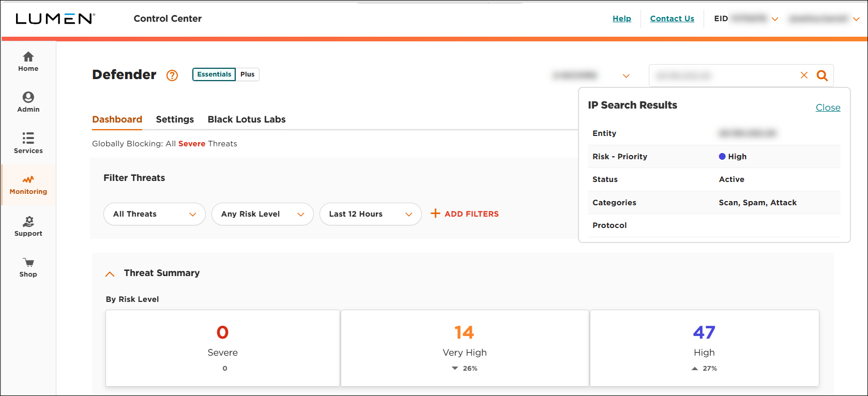Click the Entity row label
Image resolution: width=868 pixels, height=396 pixels.
[x=604, y=133]
